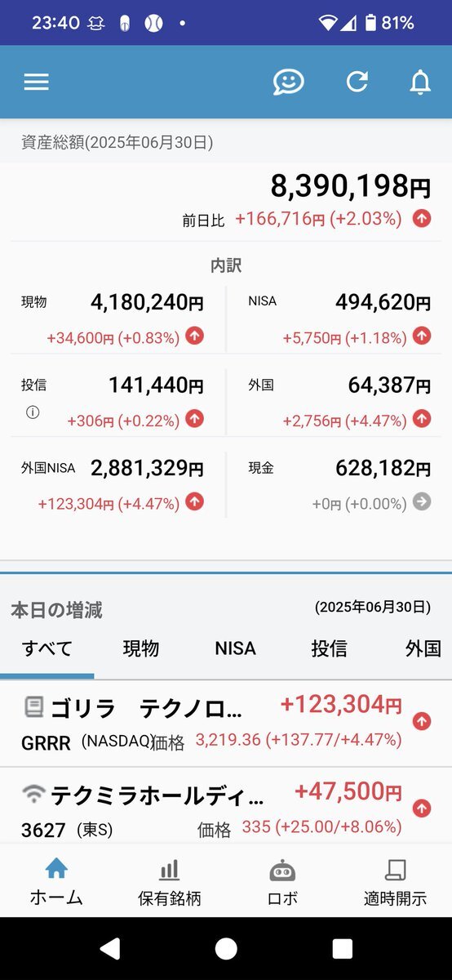Tap the gray arrow beside 現金 change
This screenshot has height=980, width=452.
[x=422, y=502]
